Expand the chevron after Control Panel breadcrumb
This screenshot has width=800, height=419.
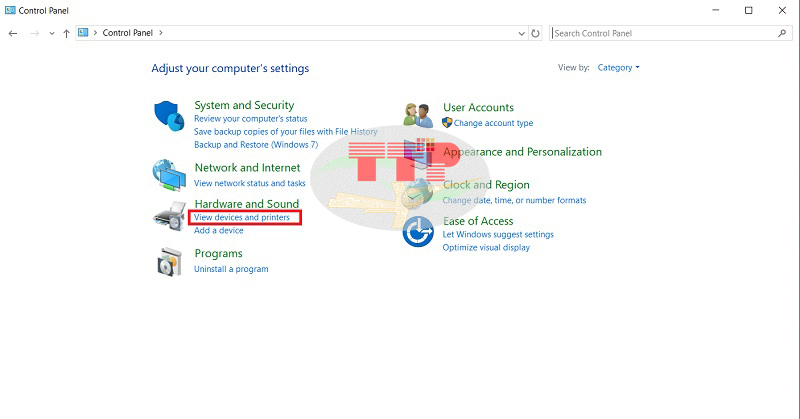click(x=161, y=33)
